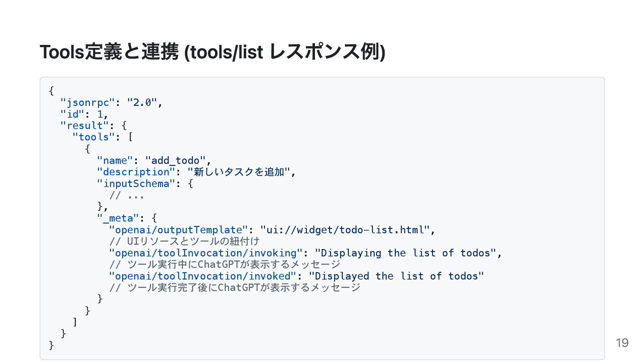Click the "新しいタスクを追加" description value

pyautogui.click(x=239, y=172)
